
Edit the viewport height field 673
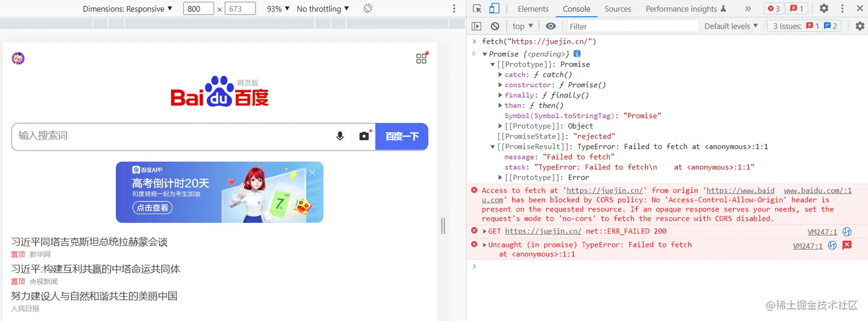[240, 9]
